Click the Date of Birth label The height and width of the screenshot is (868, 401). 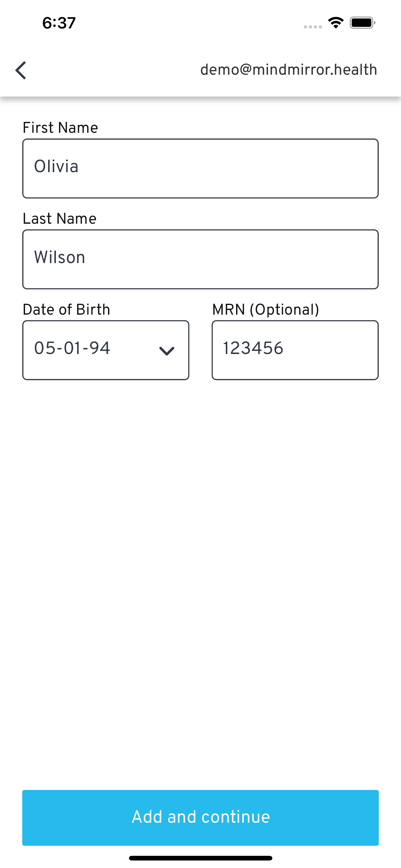66,309
